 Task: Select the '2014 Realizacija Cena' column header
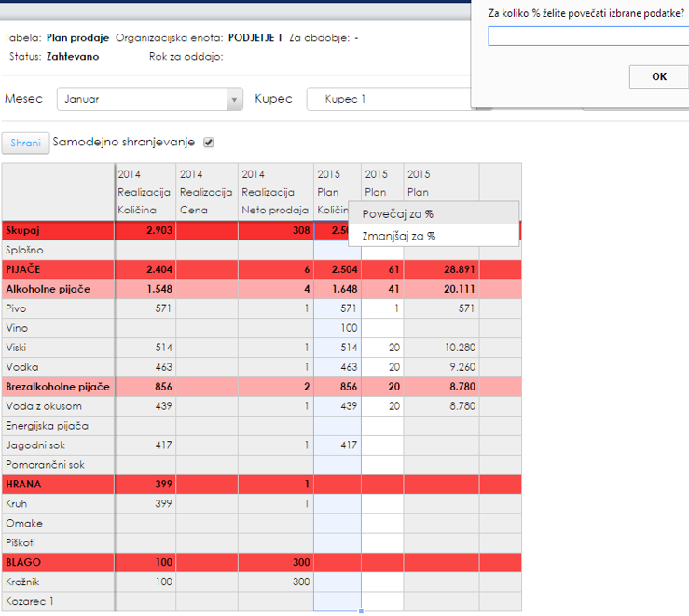click(x=206, y=192)
